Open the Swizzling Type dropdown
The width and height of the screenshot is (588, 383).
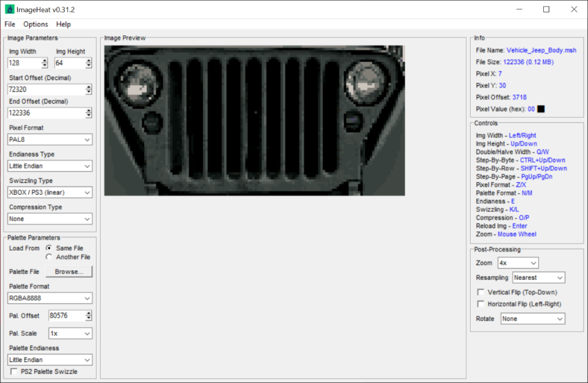pyautogui.click(x=50, y=192)
